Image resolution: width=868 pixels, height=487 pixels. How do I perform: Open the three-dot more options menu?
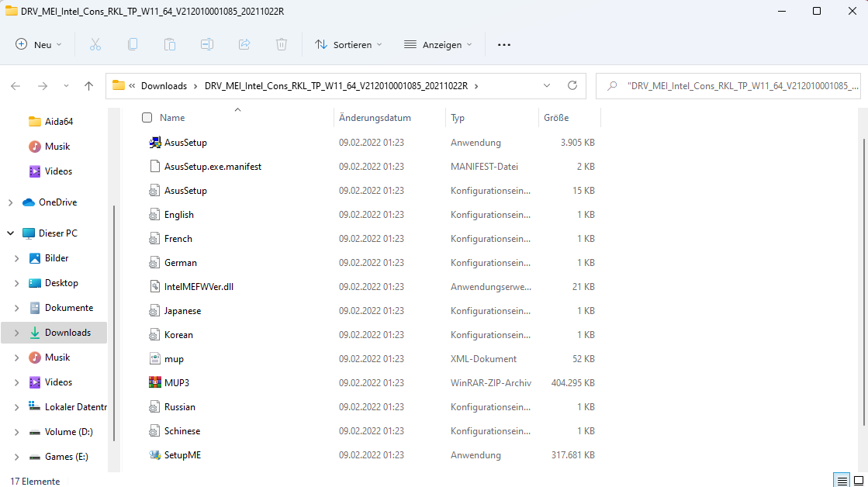click(x=503, y=45)
